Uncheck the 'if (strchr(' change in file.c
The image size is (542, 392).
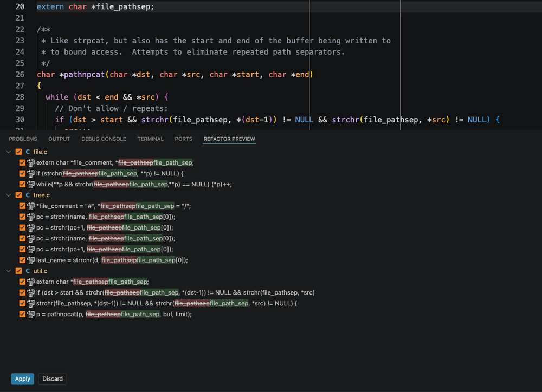pyautogui.click(x=22, y=173)
